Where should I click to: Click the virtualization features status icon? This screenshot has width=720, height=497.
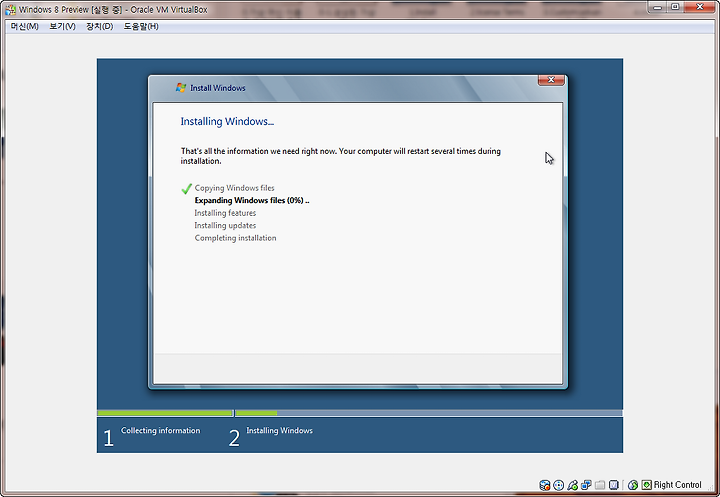point(614,485)
